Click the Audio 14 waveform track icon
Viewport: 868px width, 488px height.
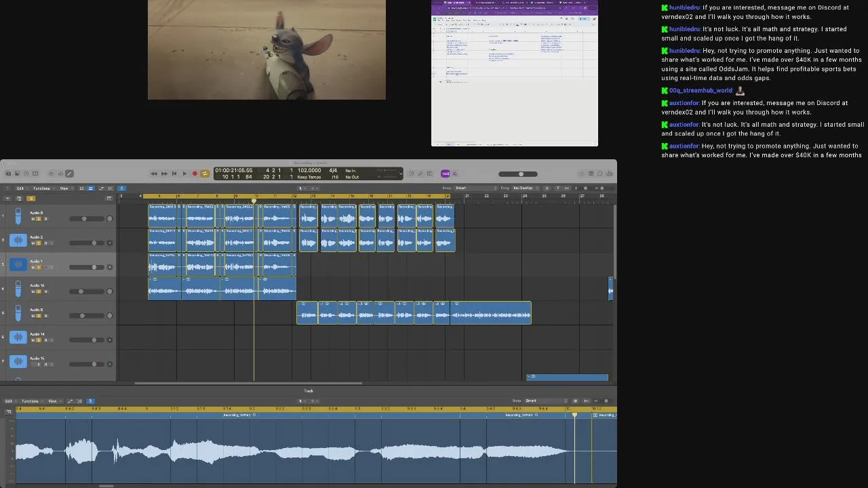(18, 337)
